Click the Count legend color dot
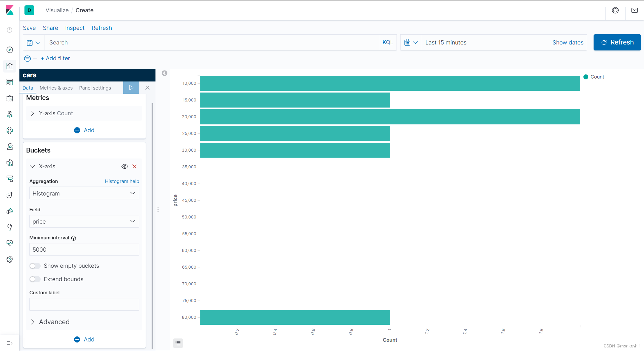 coord(586,77)
